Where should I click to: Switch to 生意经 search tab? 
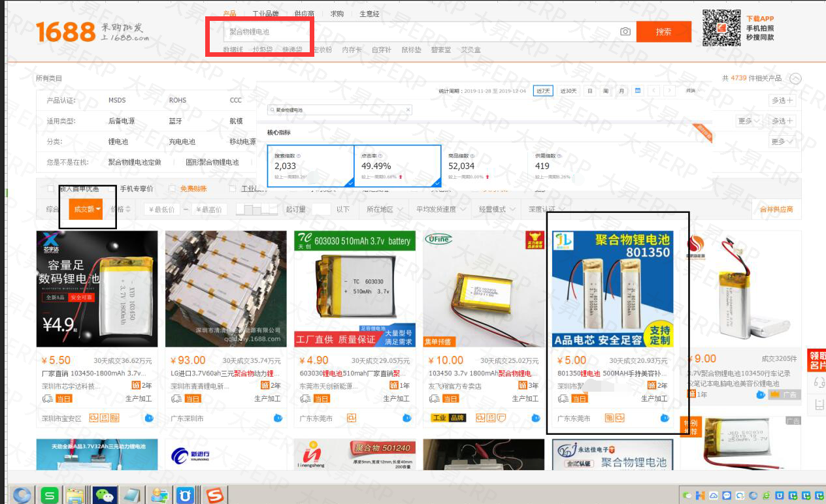click(x=369, y=13)
